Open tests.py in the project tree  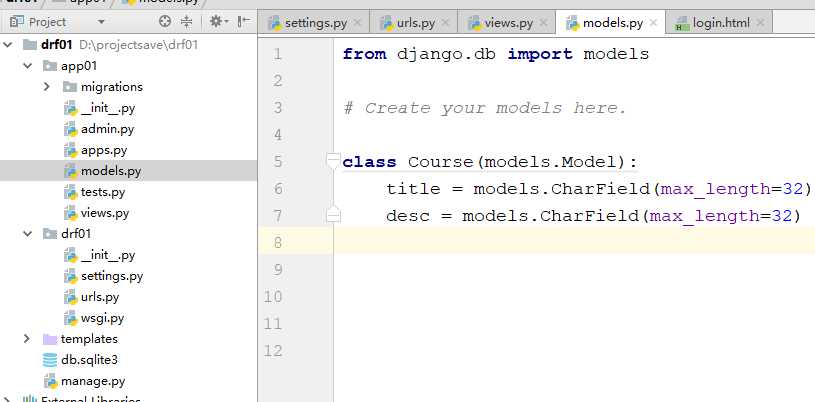click(103, 192)
